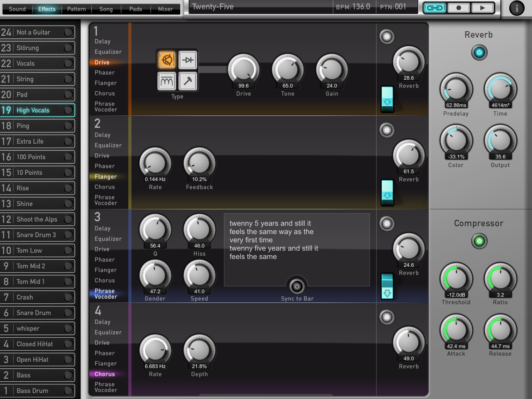This screenshot has width=532, height=399.
Task: Click slot 3 Reverb send knob
Action: [x=409, y=249]
